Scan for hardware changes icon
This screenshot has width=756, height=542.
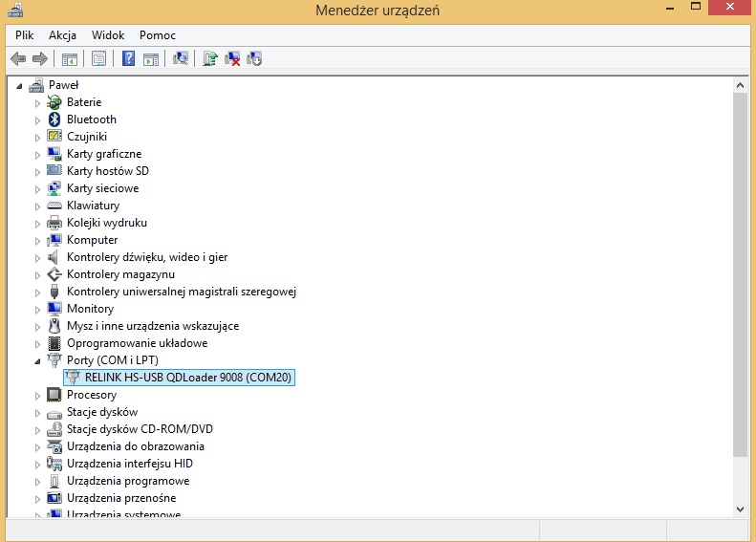coord(181,59)
